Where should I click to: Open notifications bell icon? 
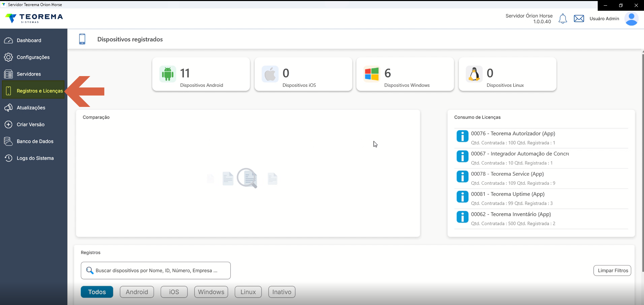point(563,19)
